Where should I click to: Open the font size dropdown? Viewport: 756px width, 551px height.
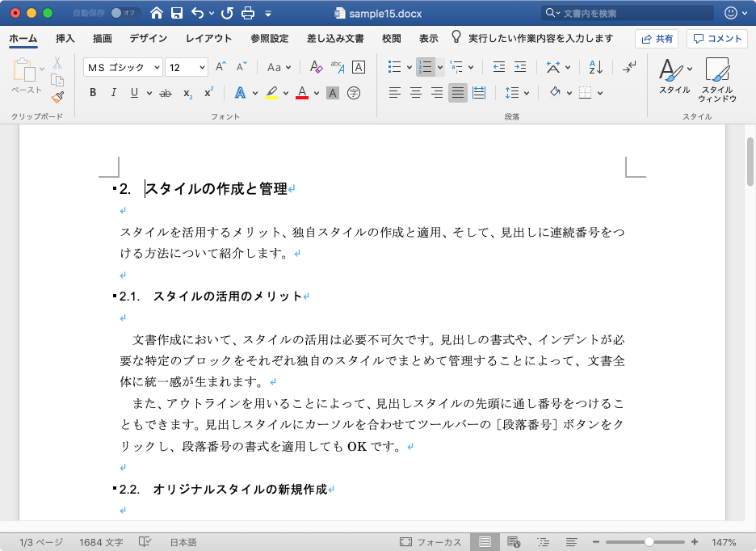point(202,68)
